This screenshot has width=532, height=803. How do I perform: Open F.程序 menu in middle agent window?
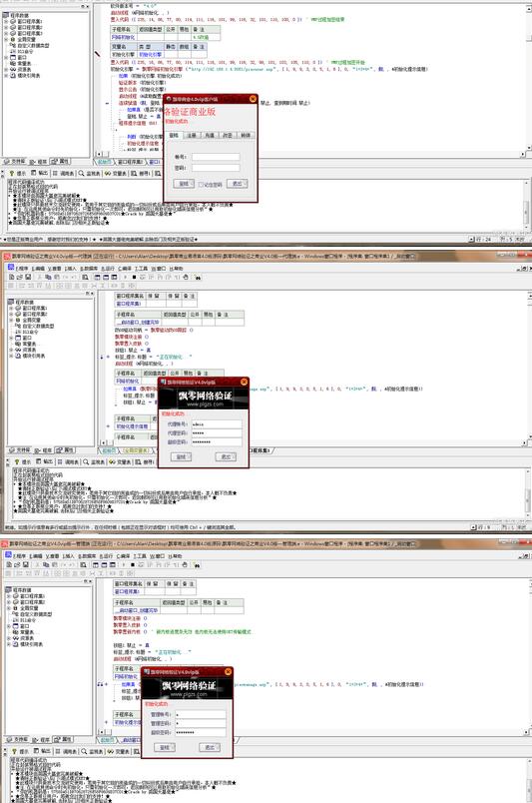22,269
